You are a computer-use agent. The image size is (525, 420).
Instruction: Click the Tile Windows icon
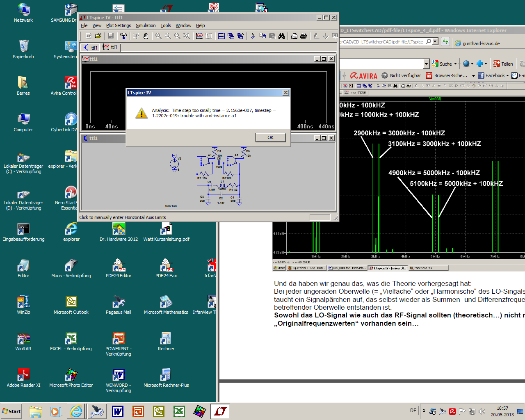point(221,36)
